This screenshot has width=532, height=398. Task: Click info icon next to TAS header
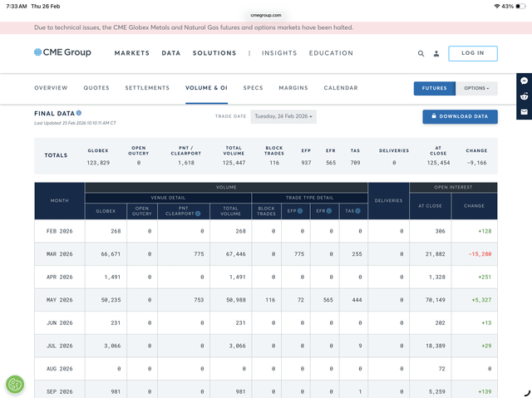click(360, 211)
